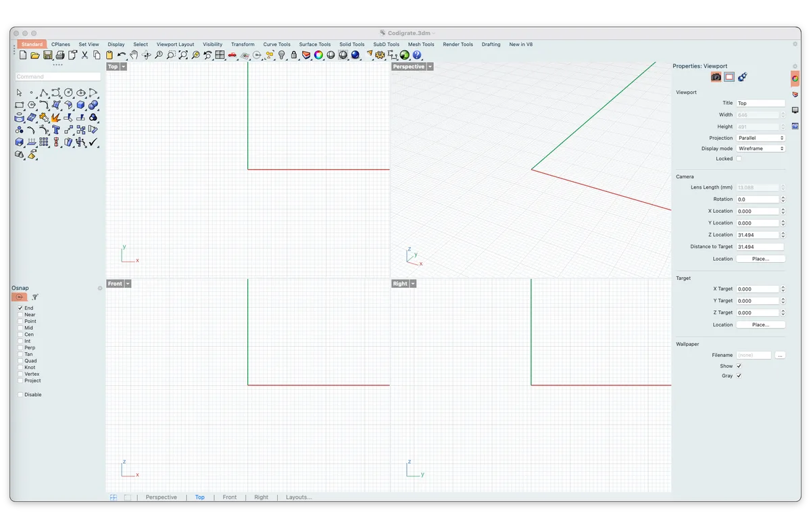The height and width of the screenshot is (532, 811).
Task: Click the black check mark tool icon
Action: (93, 142)
